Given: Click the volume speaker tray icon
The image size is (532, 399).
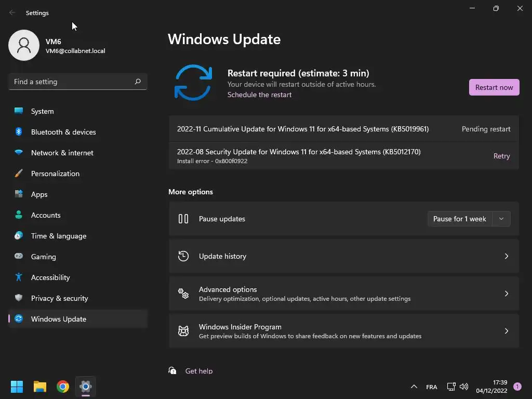Looking at the screenshot, I should (x=464, y=387).
